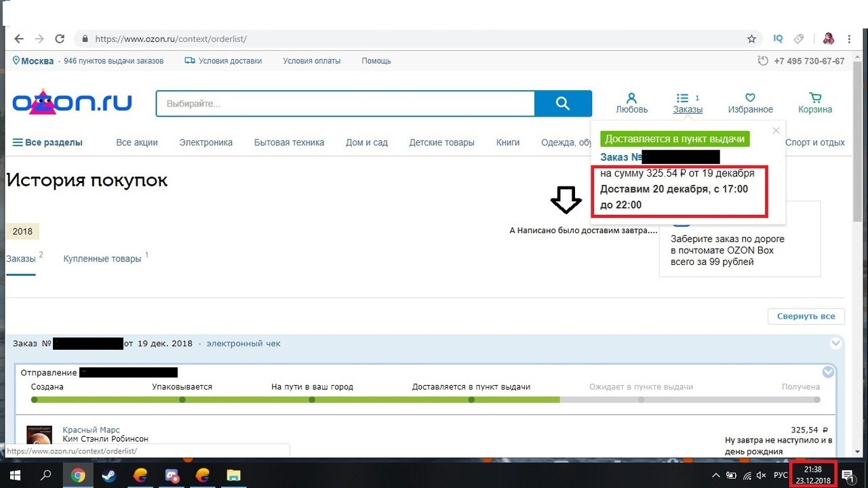The width and height of the screenshot is (868, 488).
Task: Open the taskbar clock 21:38
Action: coord(813,474)
